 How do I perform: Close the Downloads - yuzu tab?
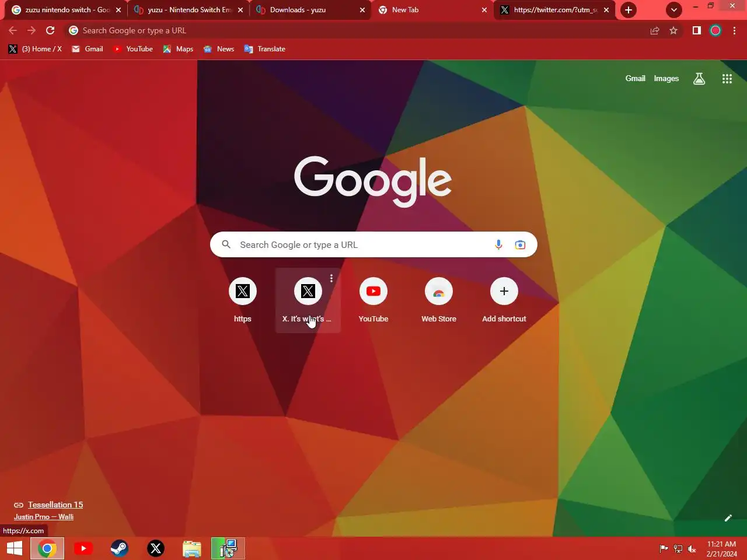(362, 10)
